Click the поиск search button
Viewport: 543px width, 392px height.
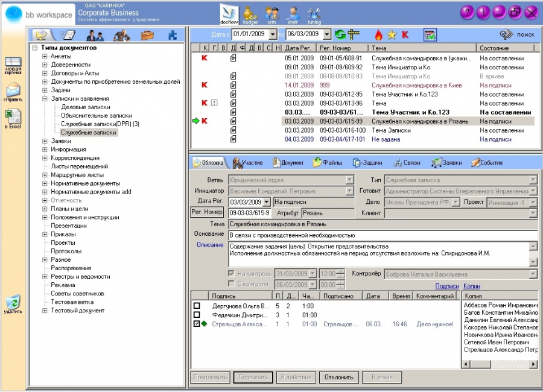(x=518, y=34)
